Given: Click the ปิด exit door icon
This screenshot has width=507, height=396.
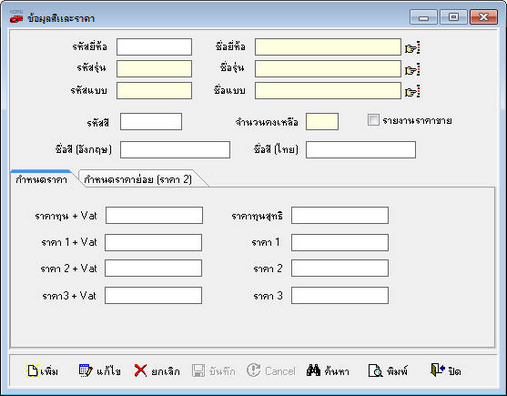Looking at the screenshot, I should pos(437,370).
